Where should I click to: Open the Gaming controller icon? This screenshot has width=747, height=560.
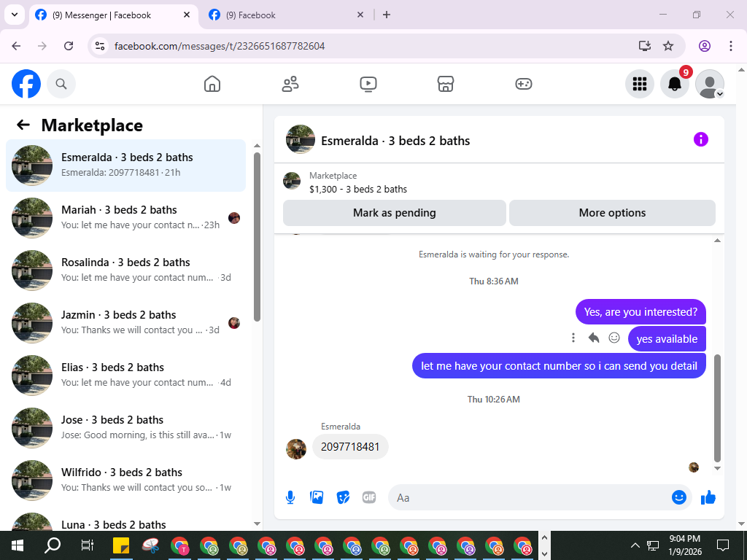524,84
